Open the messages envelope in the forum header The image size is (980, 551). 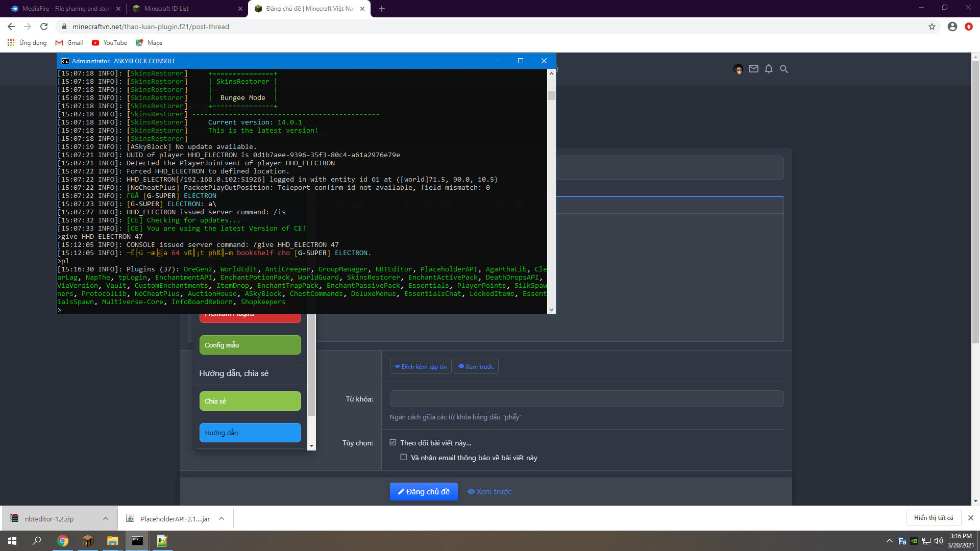pos(753,69)
